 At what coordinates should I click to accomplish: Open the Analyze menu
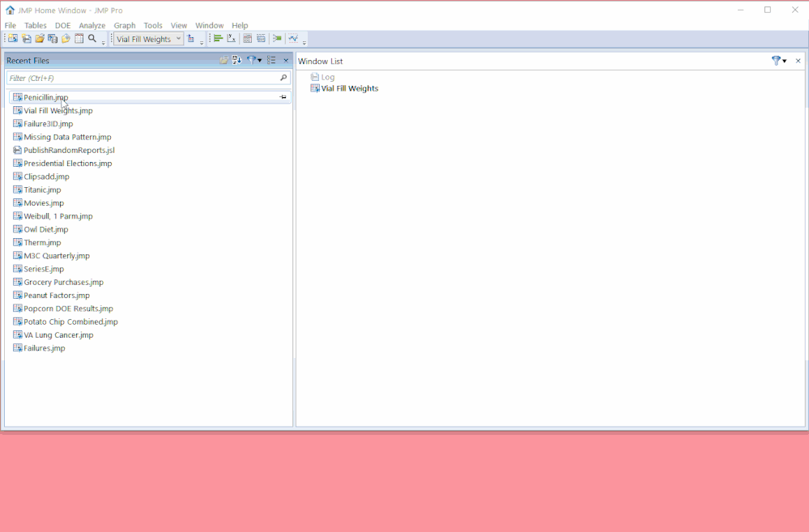(92, 25)
